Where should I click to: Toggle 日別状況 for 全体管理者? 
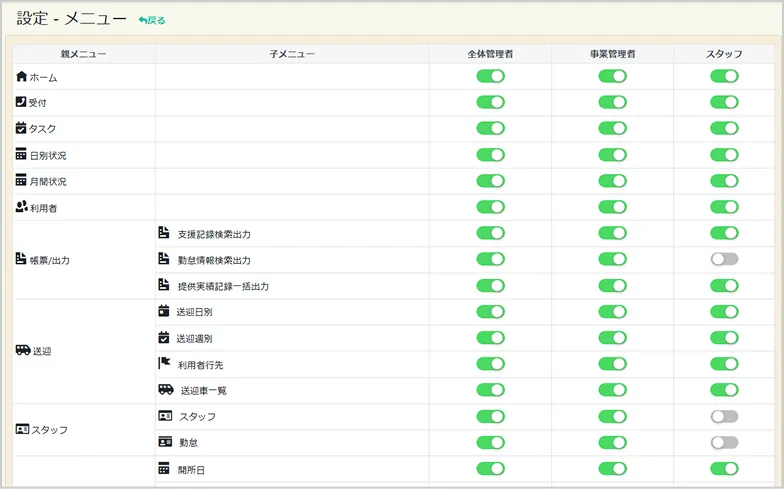click(x=490, y=154)
